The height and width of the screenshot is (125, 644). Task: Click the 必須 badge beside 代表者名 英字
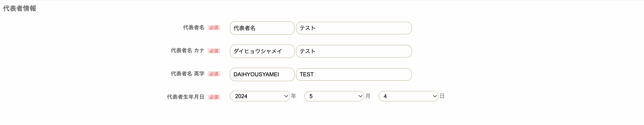coord(214,74)
